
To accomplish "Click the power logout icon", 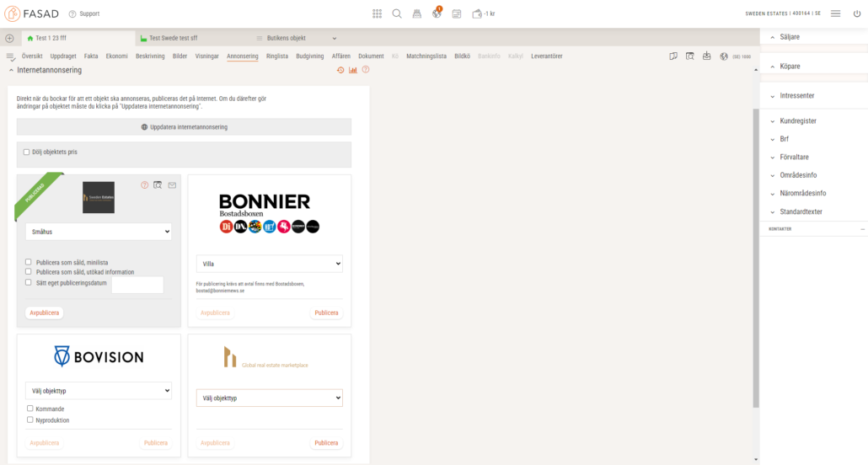I will 857,13.
